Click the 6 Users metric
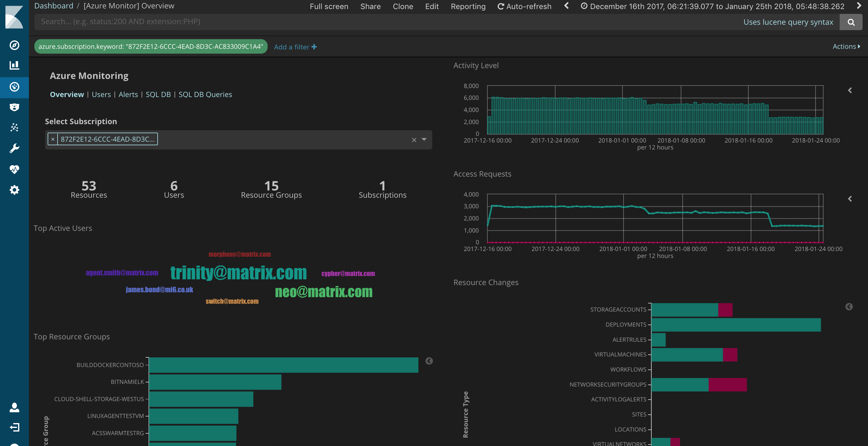 (x=174, y=189)
